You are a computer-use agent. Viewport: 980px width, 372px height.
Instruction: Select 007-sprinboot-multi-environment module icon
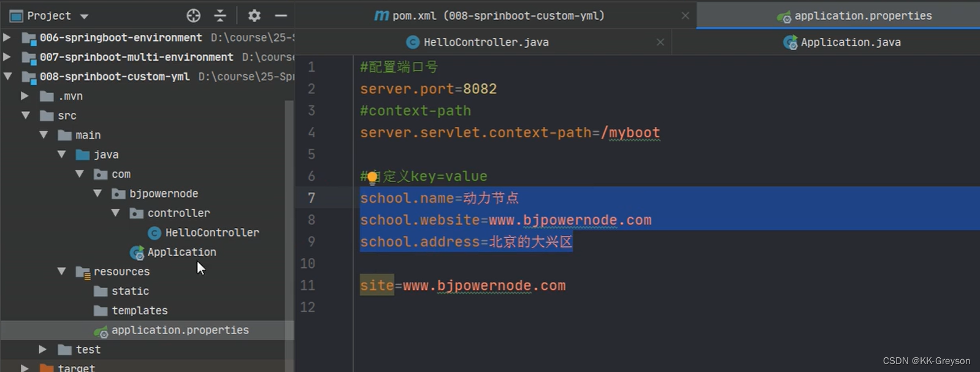click(29, 58)
